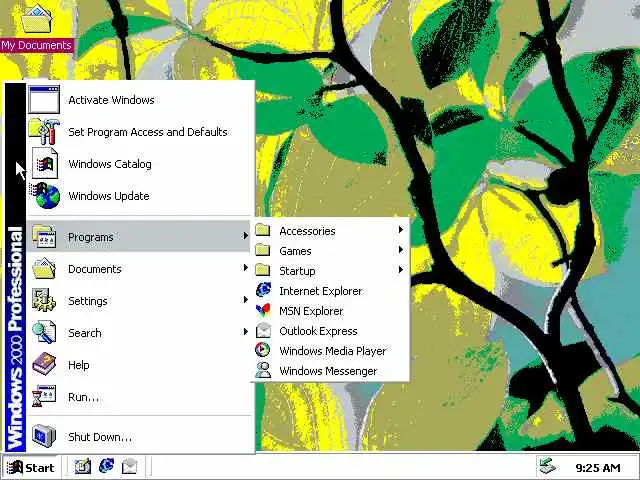Screen dimensions: 640x480
Task: Select the My Documents desktop label
Action: coord(37,45)
